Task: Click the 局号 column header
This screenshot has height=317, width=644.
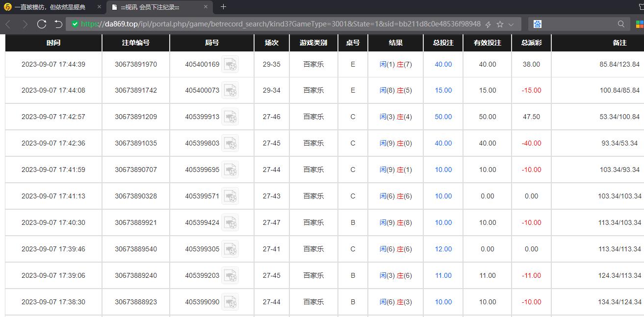Action: 212,43
